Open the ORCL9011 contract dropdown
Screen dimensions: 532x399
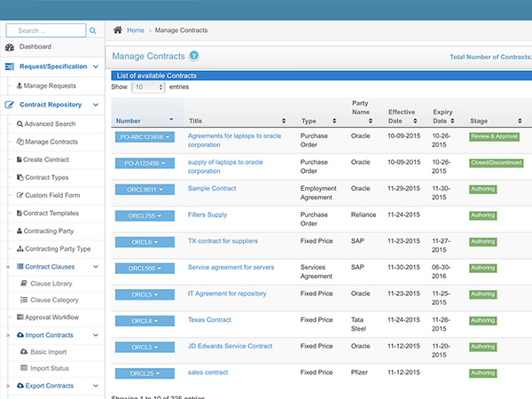[x=145, y=190]
